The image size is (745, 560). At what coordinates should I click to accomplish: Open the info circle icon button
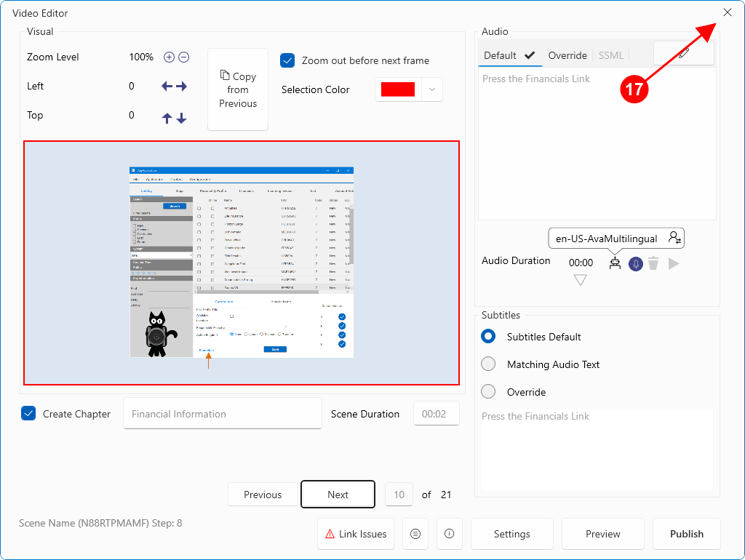449,534
